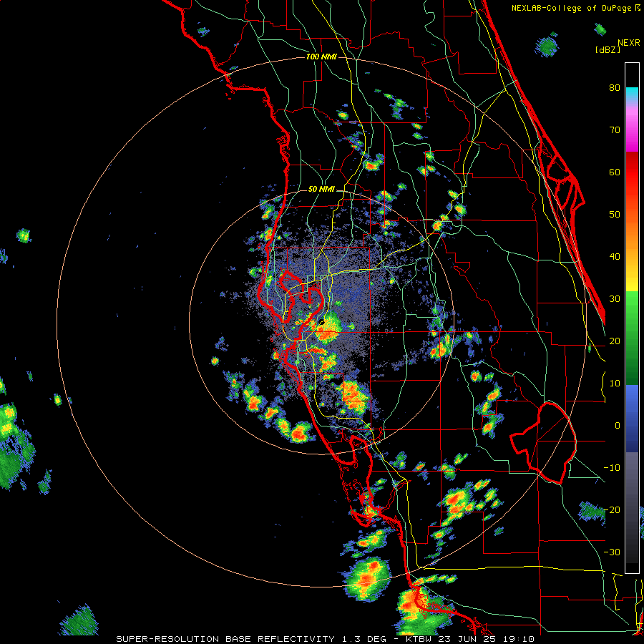This screenshot has width=644, height=644.
Task: Click the NEXR label at top right
Action: 629,43
